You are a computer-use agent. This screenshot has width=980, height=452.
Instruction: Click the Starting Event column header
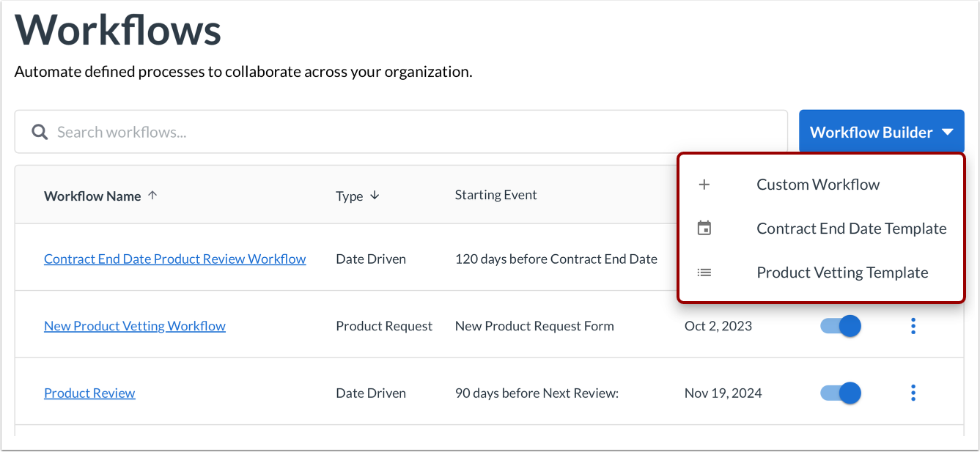click(495, 195)
